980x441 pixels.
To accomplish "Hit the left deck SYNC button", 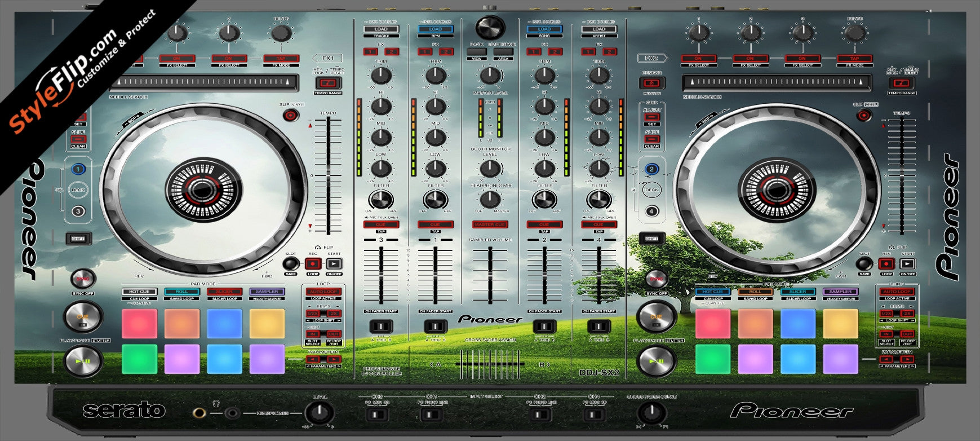I will point(82,279).
